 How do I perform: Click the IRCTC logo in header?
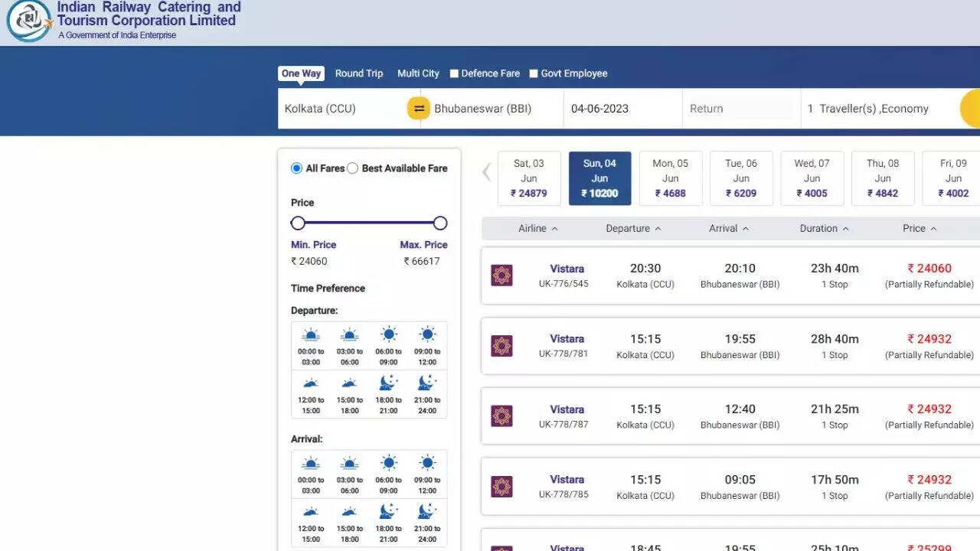[29, 21]
